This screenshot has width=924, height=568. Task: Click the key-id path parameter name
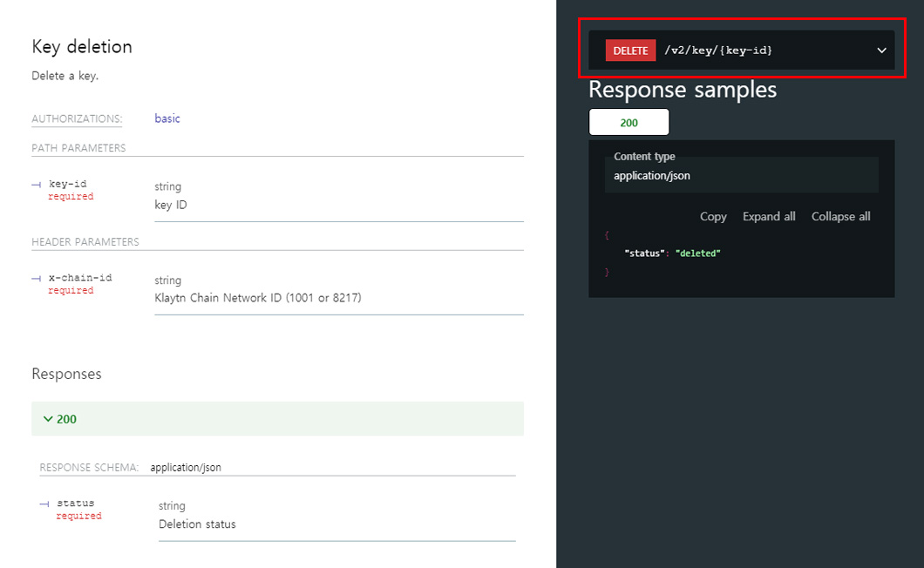tap(68, 184)
